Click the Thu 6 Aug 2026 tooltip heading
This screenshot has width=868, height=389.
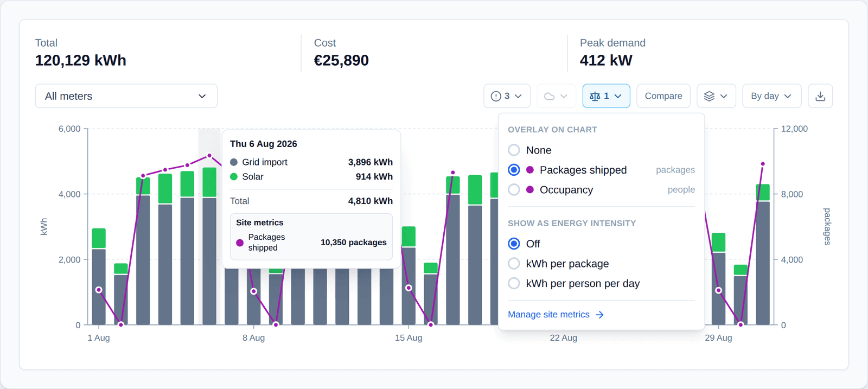[x=264, y=144]
